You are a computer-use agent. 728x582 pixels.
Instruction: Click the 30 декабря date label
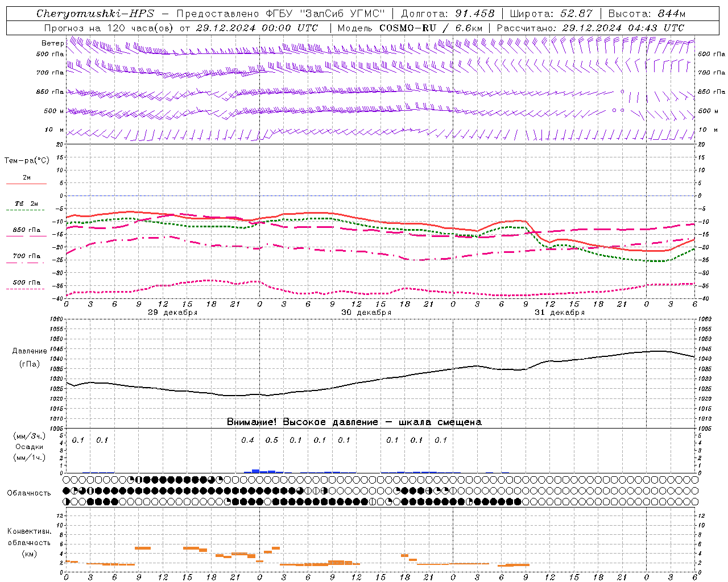point(366,313)
